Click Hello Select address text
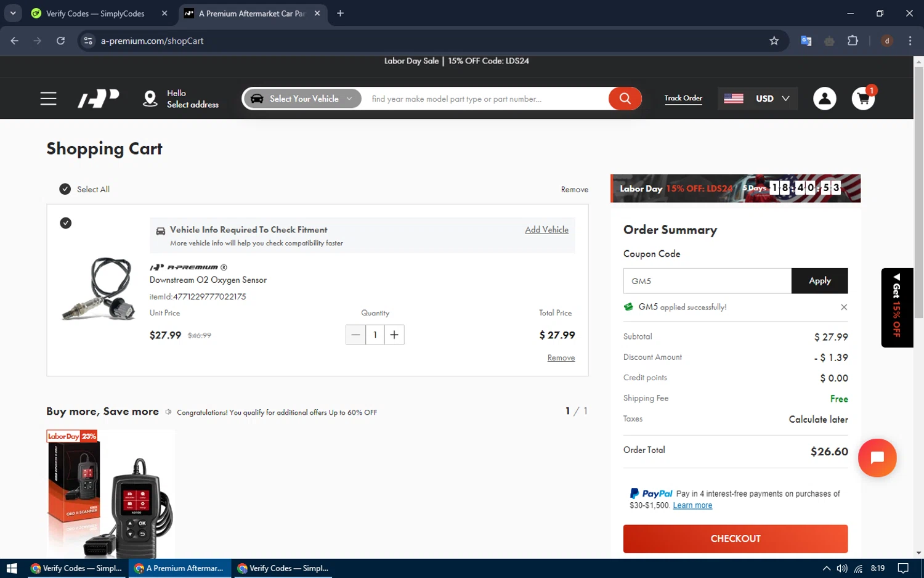 (192, 99)
